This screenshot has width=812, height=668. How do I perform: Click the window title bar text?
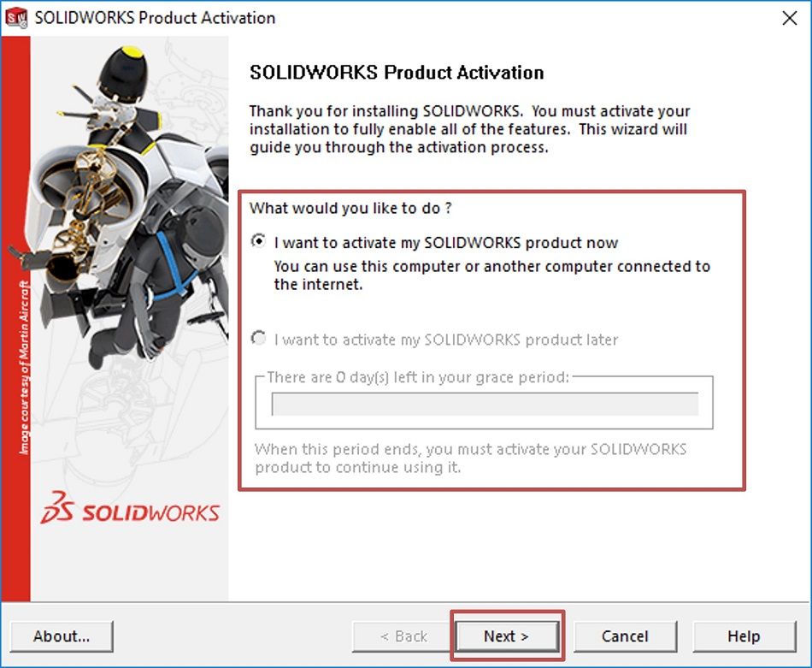(155, 18)
